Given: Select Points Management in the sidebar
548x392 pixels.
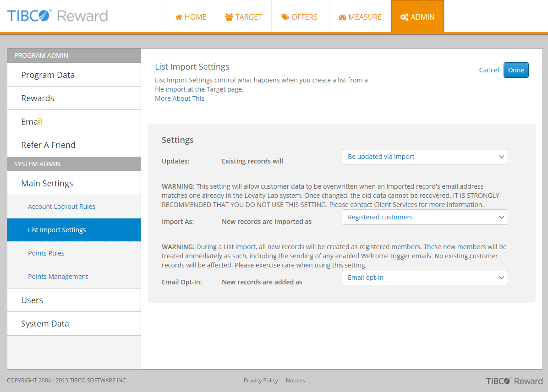Looking at the screenshot, I should pyautogui.click(x=58, y=277).
